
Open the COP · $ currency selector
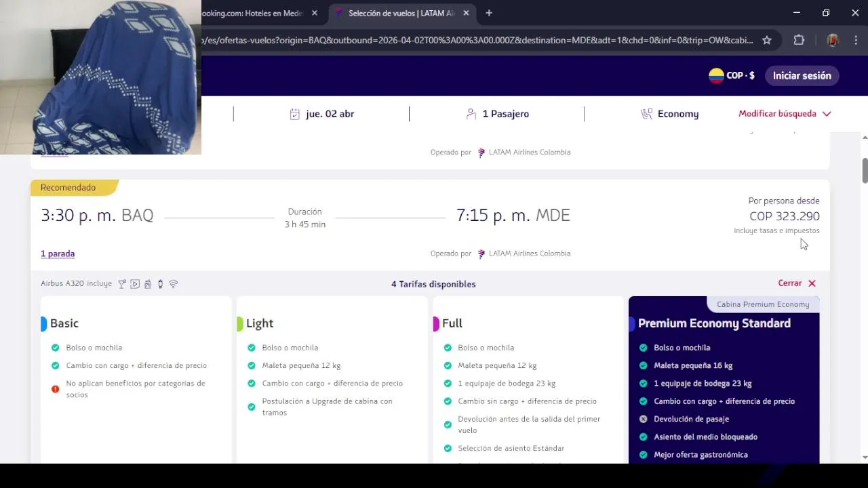click(x=732, y=75)
